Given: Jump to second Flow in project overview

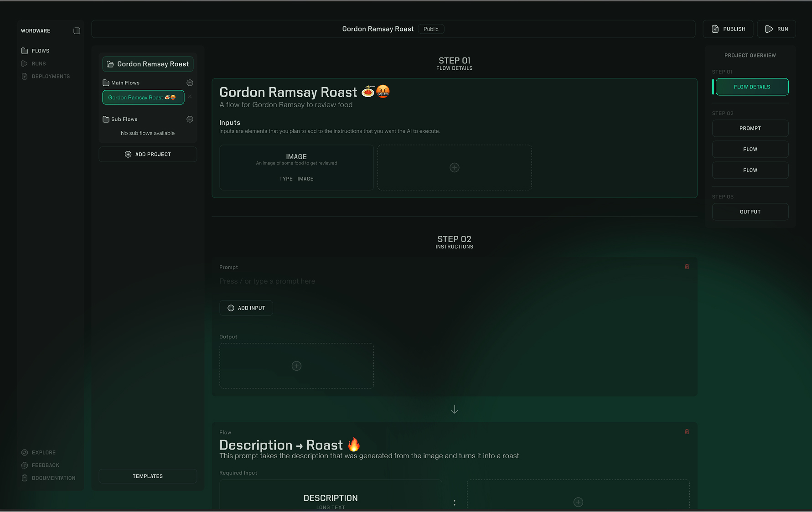Looking at the screenshot, I should pos(750,170).
